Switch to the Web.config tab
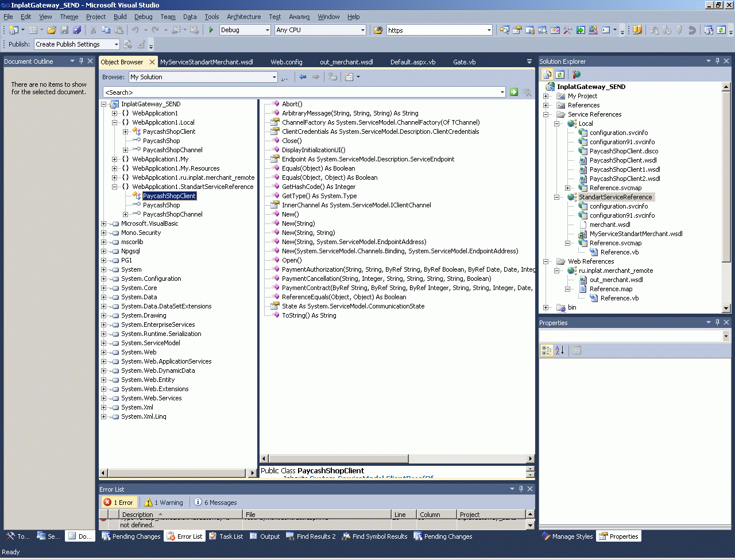The height and width of the screenshot is (560, 735). [286, 62]
